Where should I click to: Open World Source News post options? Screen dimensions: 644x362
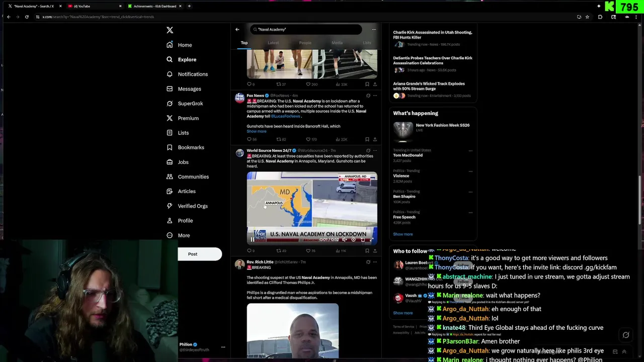tap(375, 150)
